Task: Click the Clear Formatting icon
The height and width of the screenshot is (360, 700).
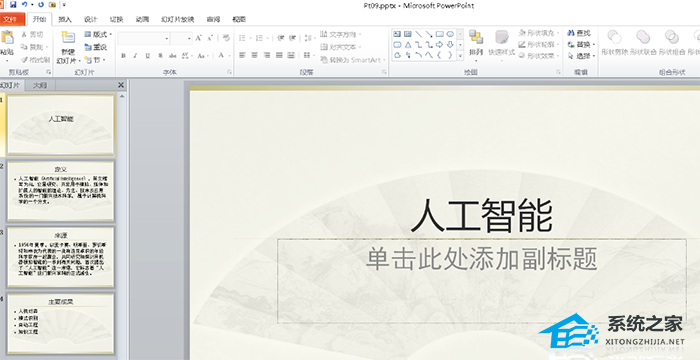Action: (226, 38)
